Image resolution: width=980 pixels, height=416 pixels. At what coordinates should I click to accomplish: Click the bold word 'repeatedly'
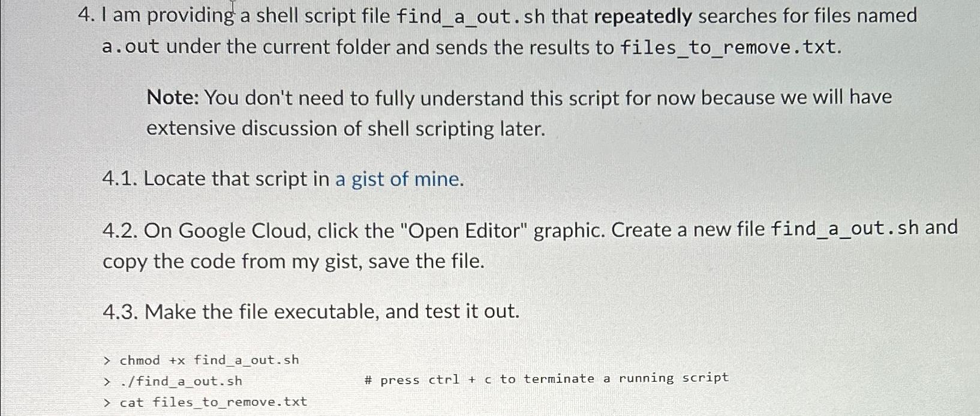[643, 17]
